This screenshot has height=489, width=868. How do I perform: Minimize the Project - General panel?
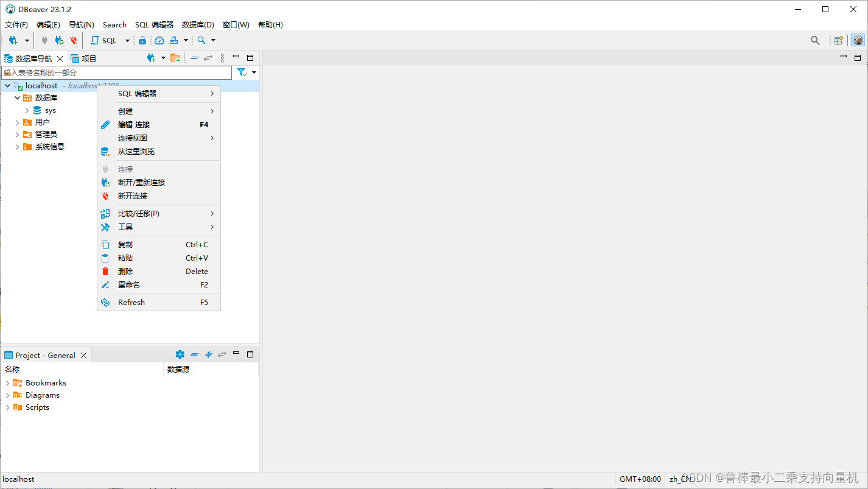point(236,354)
